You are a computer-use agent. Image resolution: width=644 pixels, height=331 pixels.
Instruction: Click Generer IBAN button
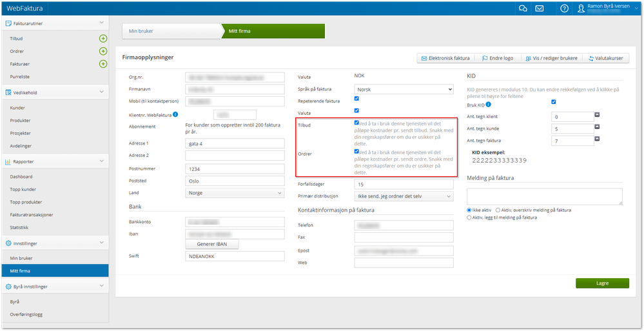[212, 244]
